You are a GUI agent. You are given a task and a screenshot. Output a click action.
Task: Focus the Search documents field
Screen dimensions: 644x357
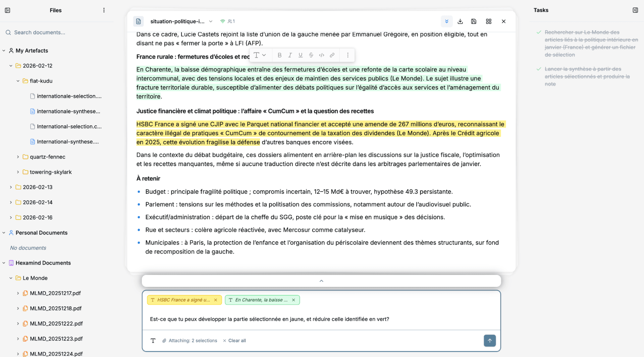[57, 33]
